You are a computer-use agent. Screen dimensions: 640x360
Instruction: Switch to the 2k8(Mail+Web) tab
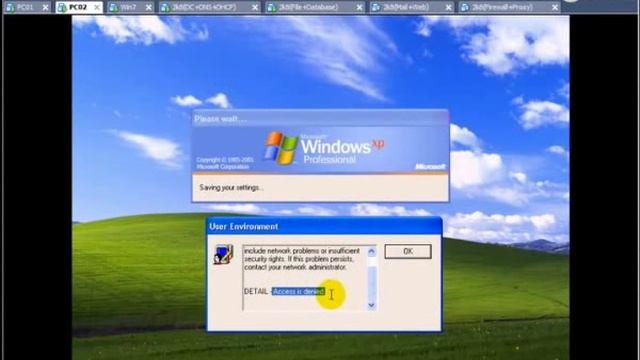[411, 7]
